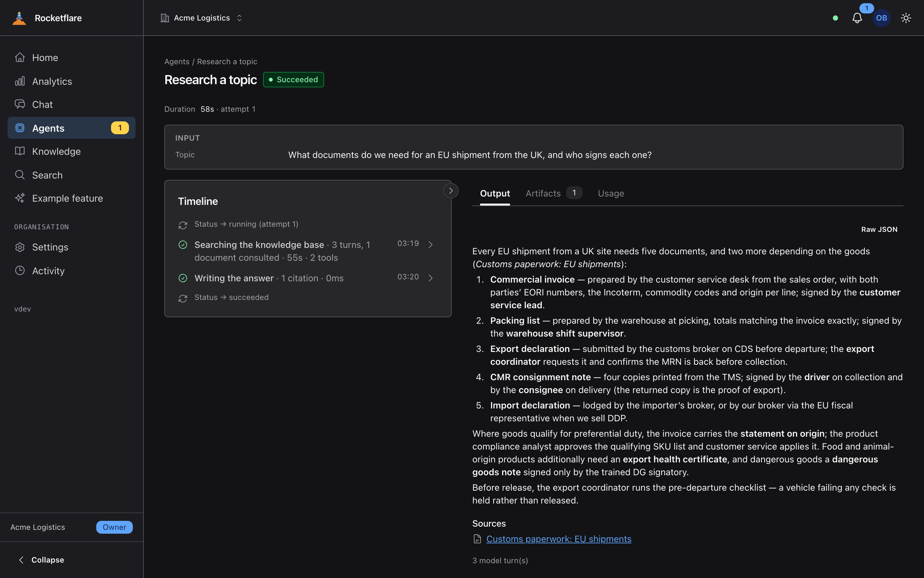Click the Rocketflare rocket logo
Viewport: 924px width, 578px height.
pos(19,18)
